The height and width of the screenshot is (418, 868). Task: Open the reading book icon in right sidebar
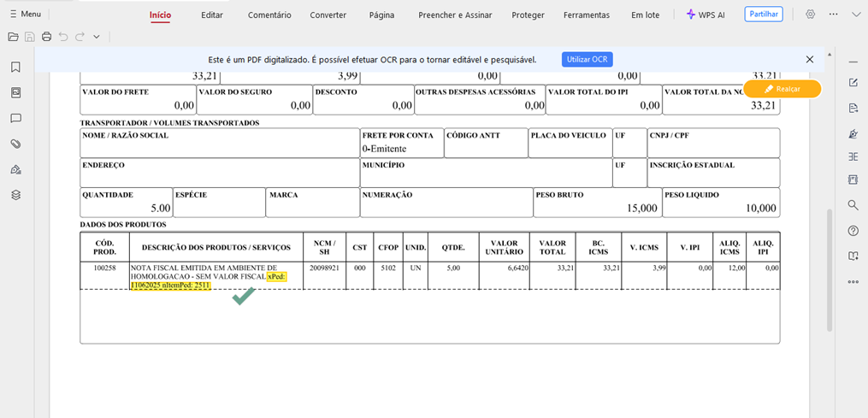click(x=853, y=256)
